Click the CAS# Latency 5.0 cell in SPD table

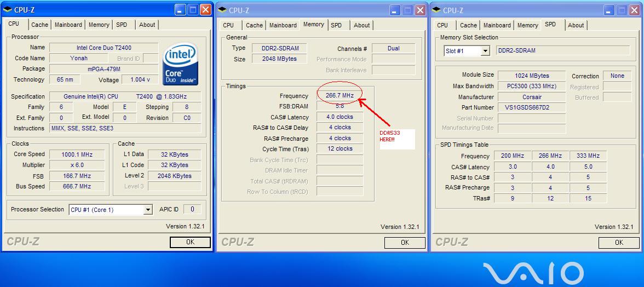(x=588, y=167)
